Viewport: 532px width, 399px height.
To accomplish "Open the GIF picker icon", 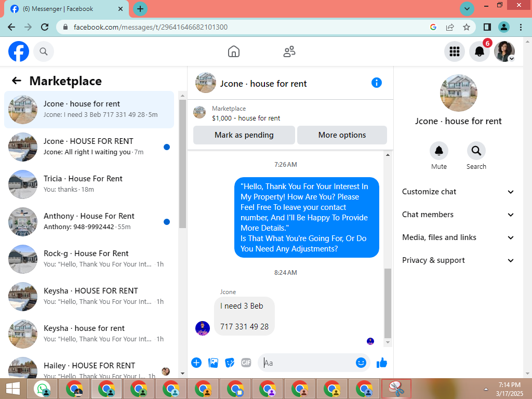I will (246, 363).
